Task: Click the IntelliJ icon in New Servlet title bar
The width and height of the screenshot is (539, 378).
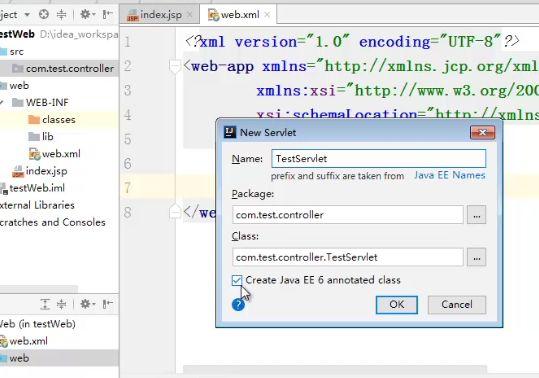Action: [x=230, y=132]
